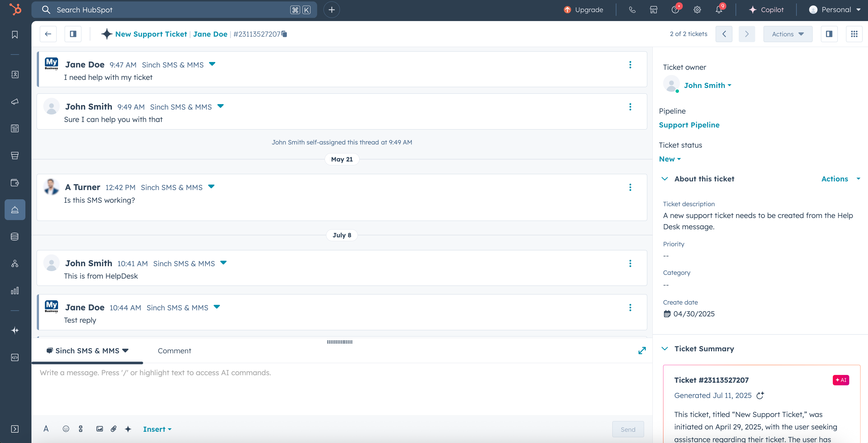Open the Help Desk workspace in the sidebar

coord(15,210)
